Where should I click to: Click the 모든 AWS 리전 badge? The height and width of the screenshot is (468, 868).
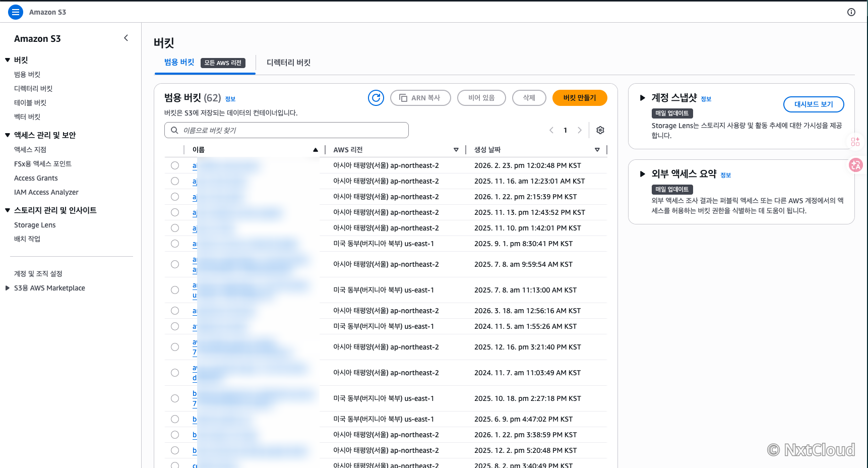[223, 63]
